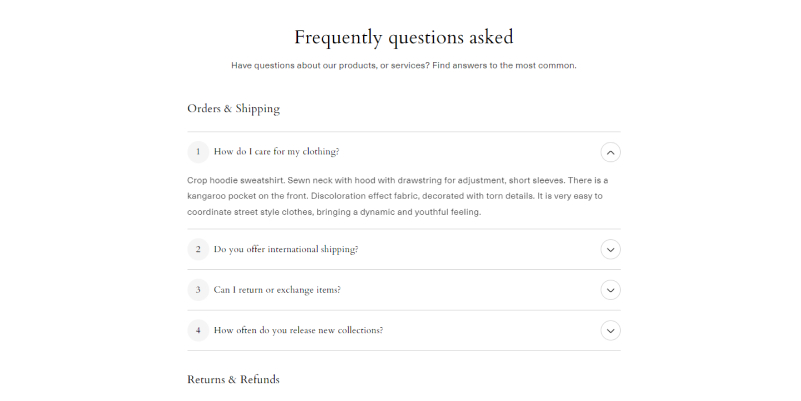The width and height of the screenshot is (801, 401).
Task: Click the 'Orders & Shipping' section heading
Action: 233,108
